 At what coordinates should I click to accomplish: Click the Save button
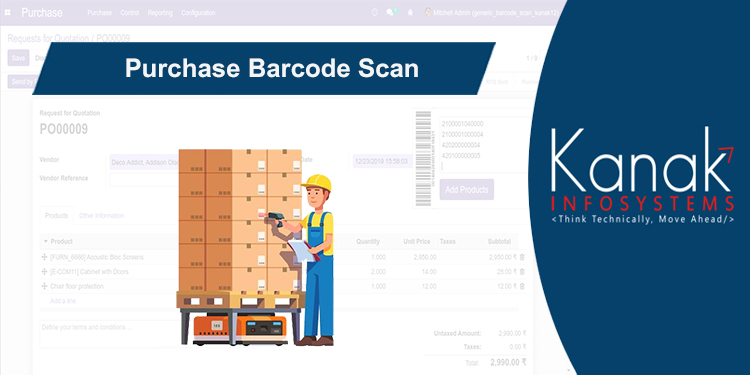tap(18, 58)
